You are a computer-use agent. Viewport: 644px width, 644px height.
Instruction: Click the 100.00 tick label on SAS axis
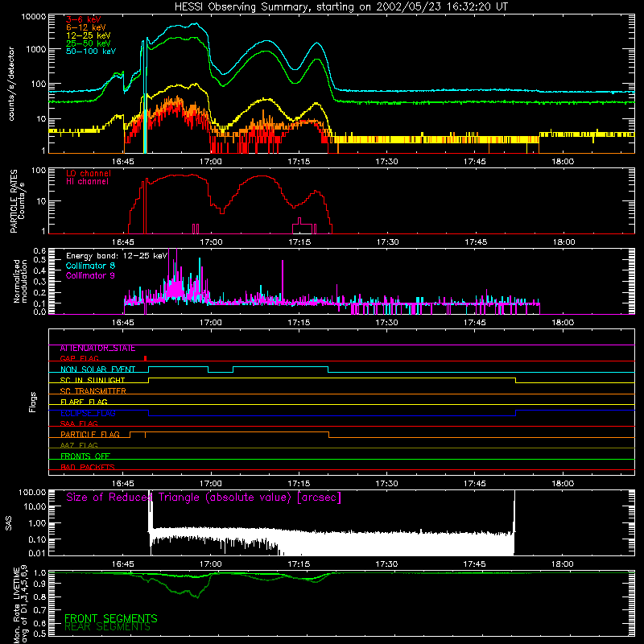32,493
